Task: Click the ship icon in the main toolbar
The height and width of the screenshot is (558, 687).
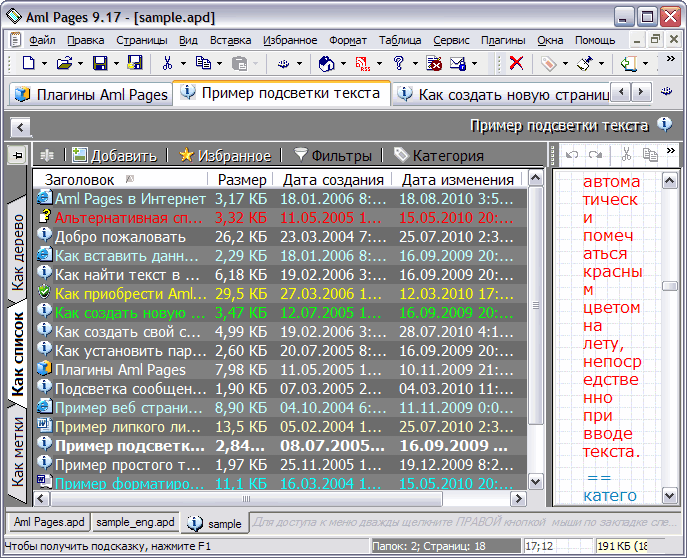Action: click(x=283, y=64)
